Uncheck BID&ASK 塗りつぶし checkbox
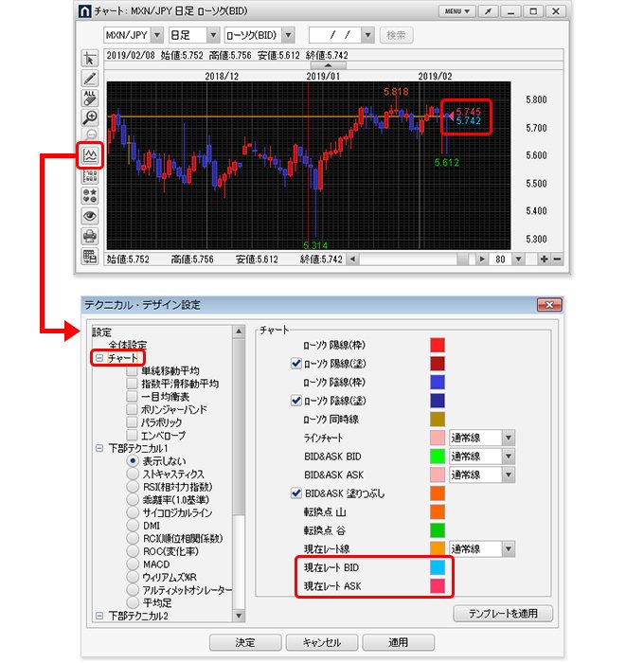This screenshot has height=663, width=644. 296,493
